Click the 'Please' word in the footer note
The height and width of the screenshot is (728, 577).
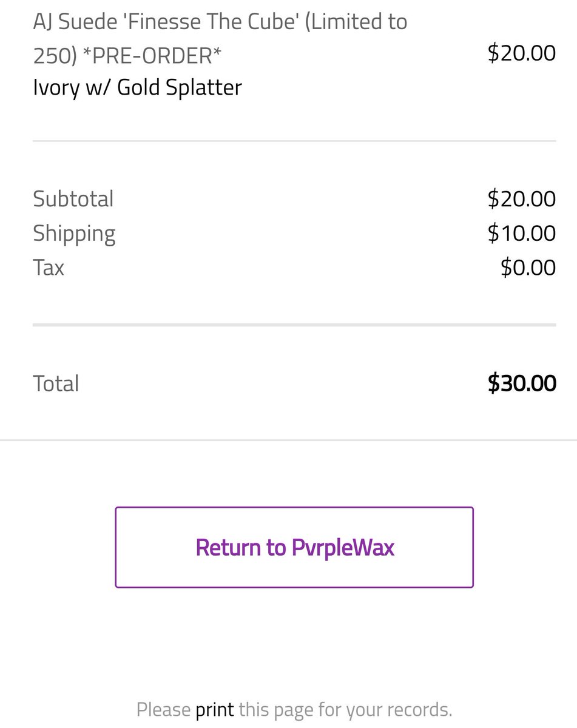(x=163, y=709)
